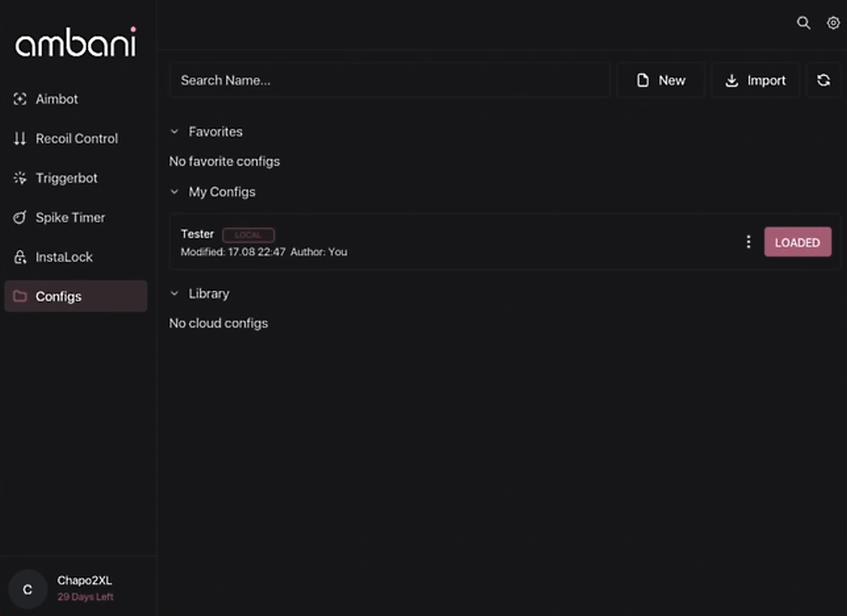Click the No favorite configs message

pos(224,162)
